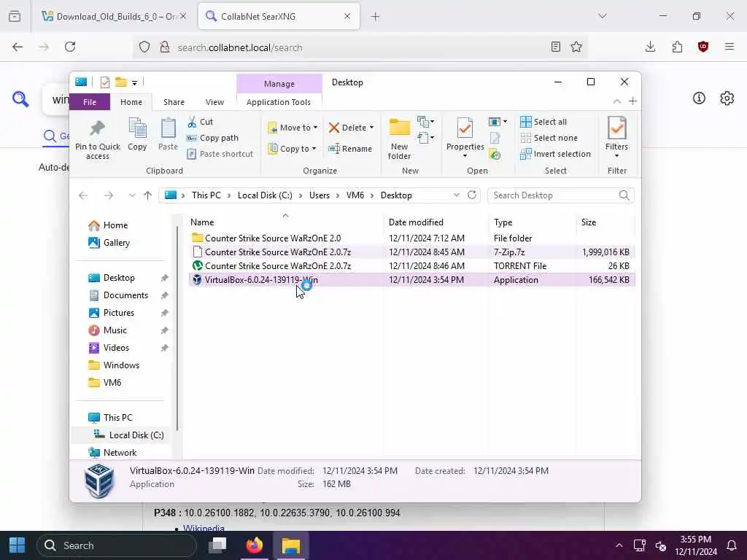Select VirtualBox-6.0.24-139119-Win application

pyautogui.click(x=412, y=279)
